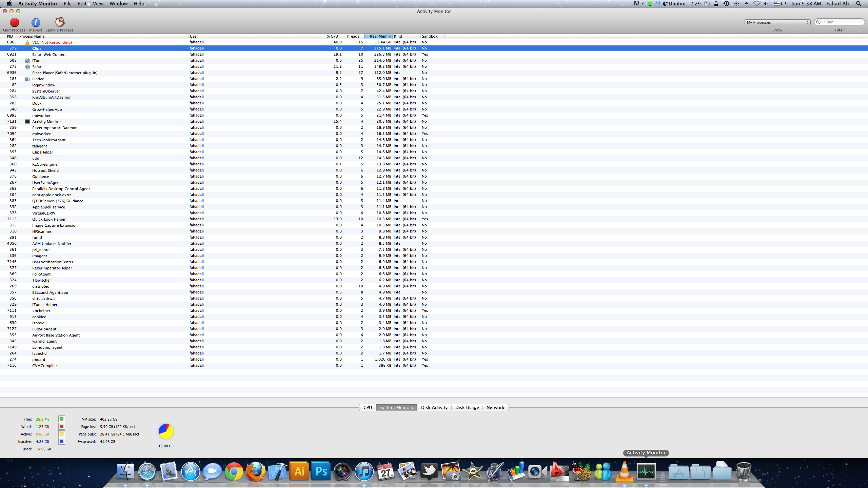Click the Finder process icon in list

pyautogui.click(x=27, y=79)
